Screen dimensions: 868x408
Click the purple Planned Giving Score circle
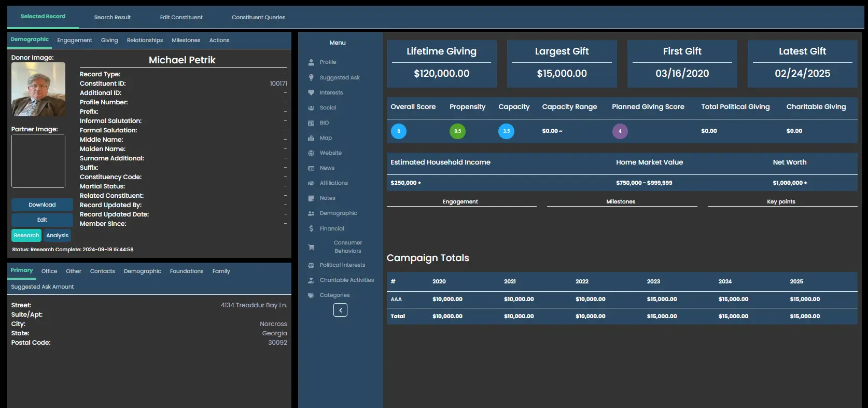(620, 131)
